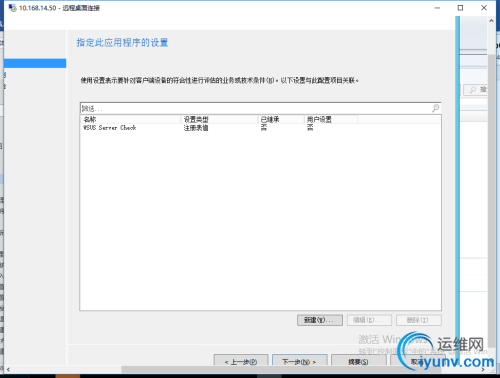Click the scroll-up arrow on right scrollbar
500x378 pixels.
pos(491,21)
